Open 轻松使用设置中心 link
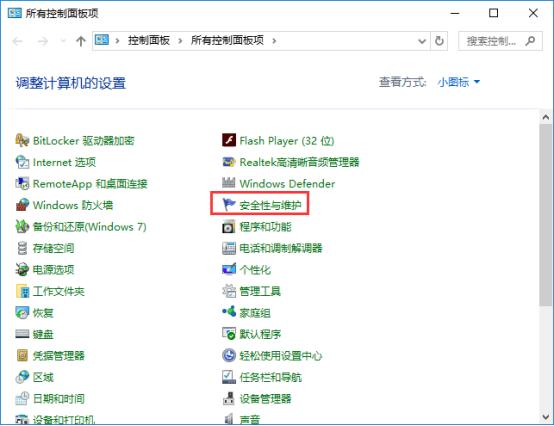Image resolution: width=554 pixels, height=426 pixels. pyautogui.click(x=281, y=355)
